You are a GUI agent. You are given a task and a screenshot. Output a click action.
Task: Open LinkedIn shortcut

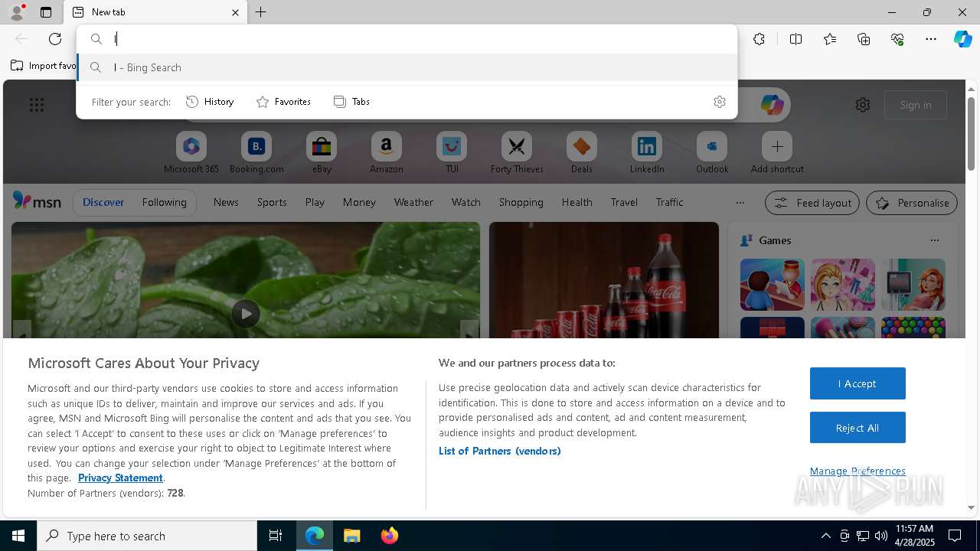pyautogui.click(x=647, y=153)
